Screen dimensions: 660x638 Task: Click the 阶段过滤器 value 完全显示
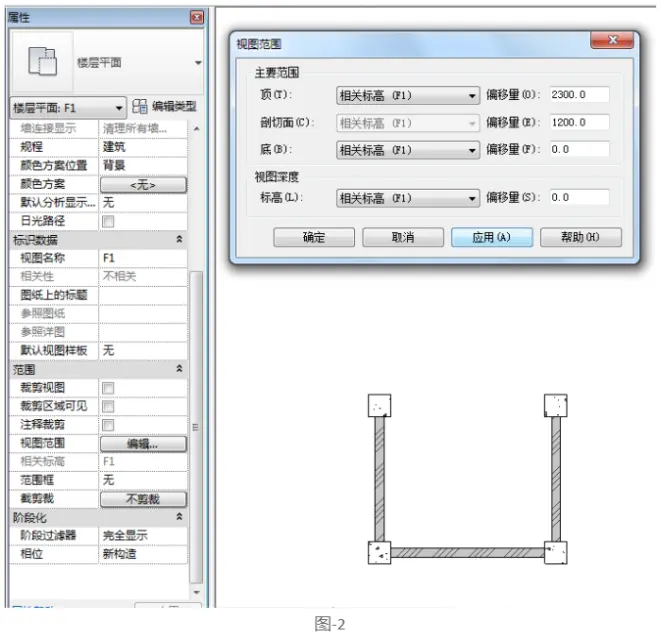(143, 535)
